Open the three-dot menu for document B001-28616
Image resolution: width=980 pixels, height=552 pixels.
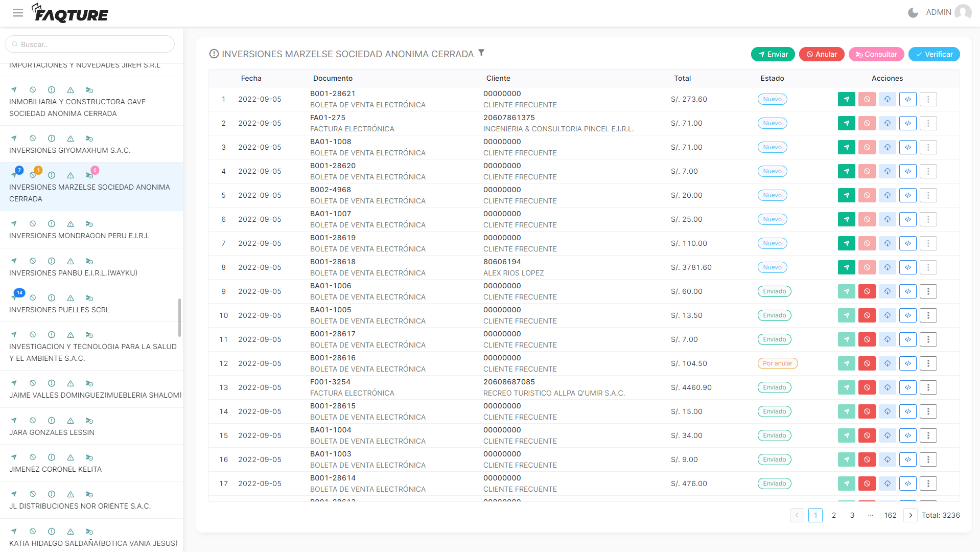click(x=928, y=363)
